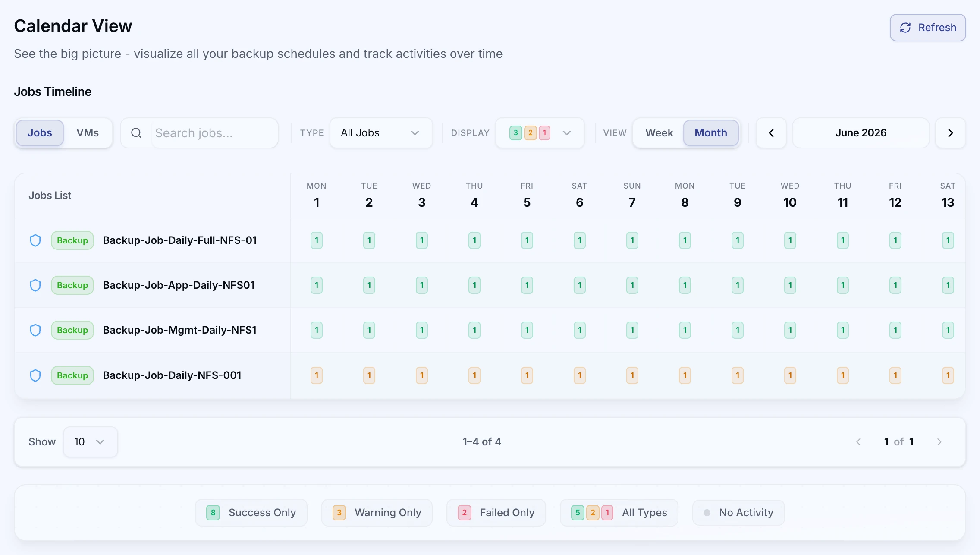Click success badge for Backup-Job-Daily-Full-NFS-01 on Fri 5

(527, 240)
